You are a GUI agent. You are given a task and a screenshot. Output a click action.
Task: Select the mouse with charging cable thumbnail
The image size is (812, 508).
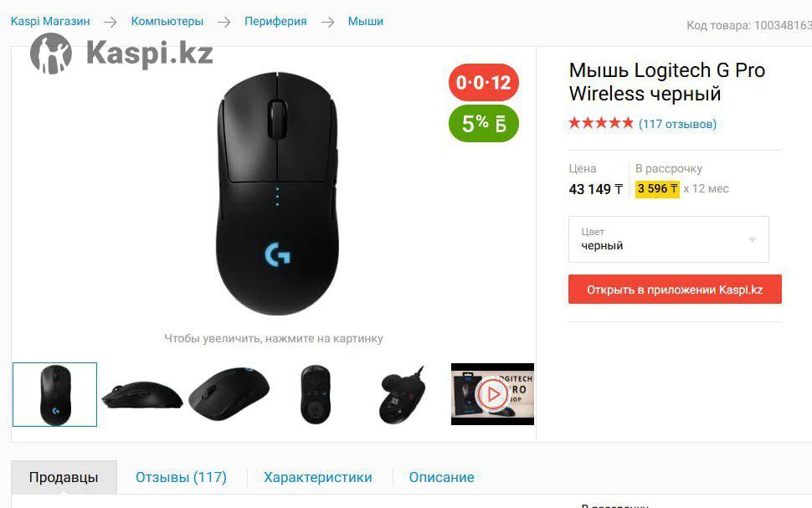pyautogui.click(x=402, y=394)
